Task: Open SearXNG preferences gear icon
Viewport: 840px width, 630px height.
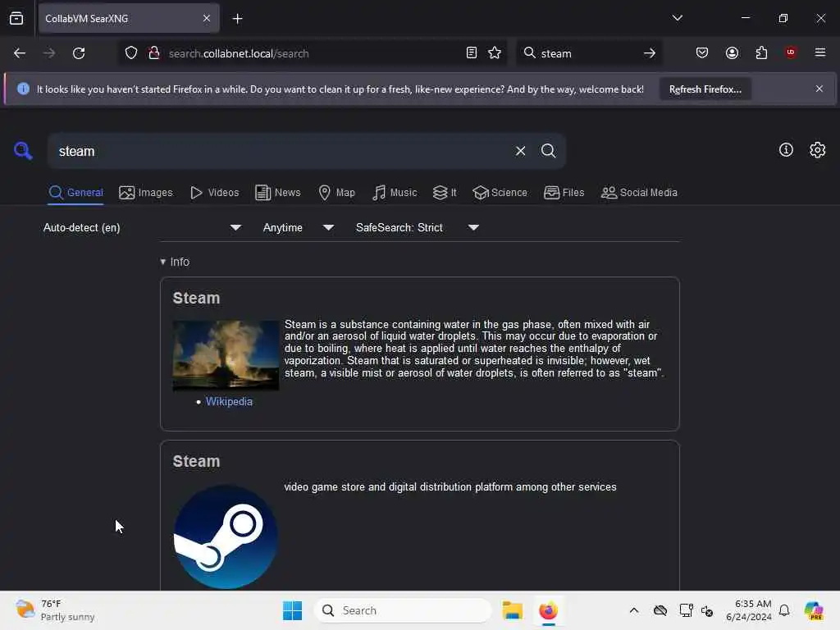Action: [x=818, y=150]
